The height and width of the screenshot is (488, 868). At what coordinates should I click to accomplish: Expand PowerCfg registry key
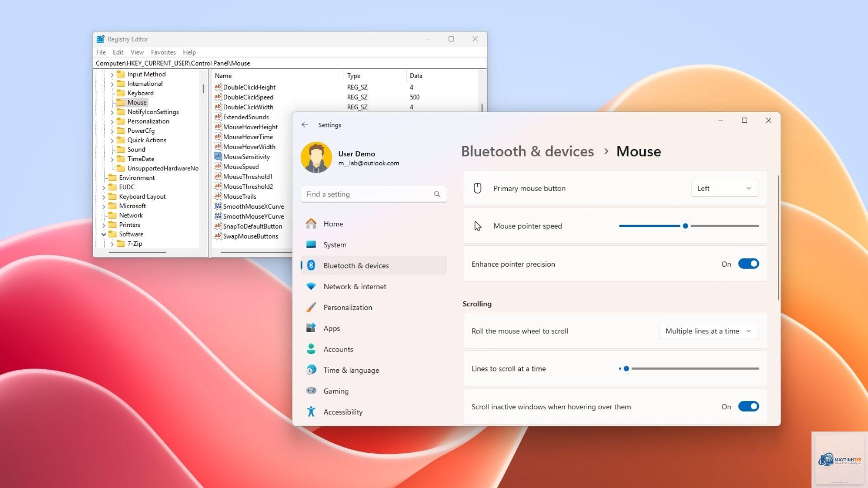point(112,131)
